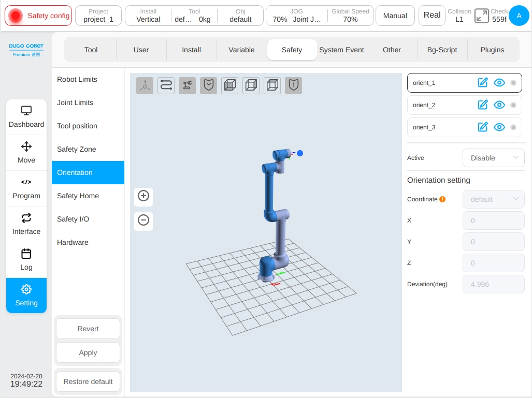Click the orient_3 status dot
Image resolution: width=532 pixels, height=398 pixels.
point(513,127)
